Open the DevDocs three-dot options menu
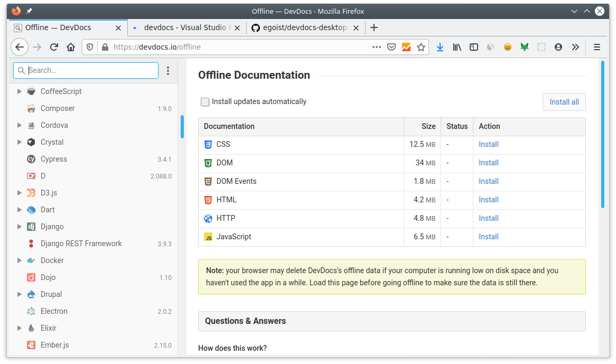Screen dimensions: 616x364 pos(168,70)
